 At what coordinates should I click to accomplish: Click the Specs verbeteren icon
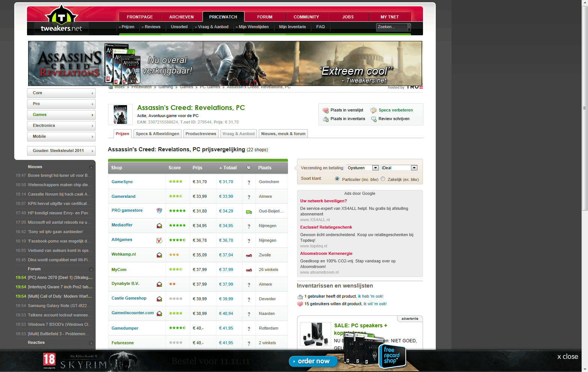373,110
